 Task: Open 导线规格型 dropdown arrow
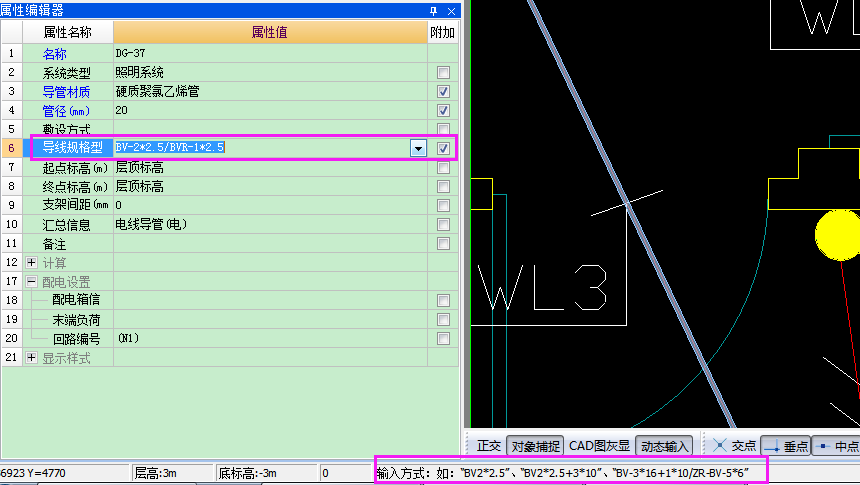(418, 148)
